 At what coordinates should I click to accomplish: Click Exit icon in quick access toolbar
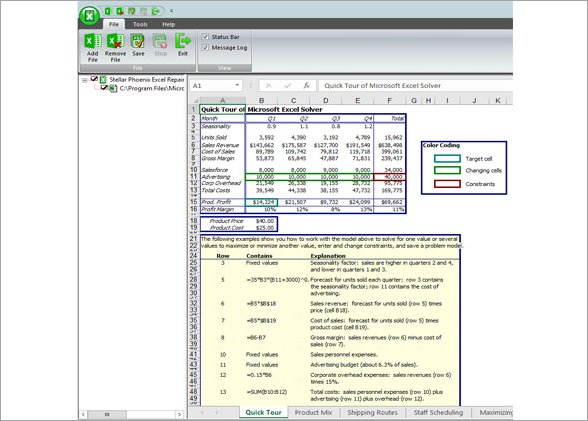tap(156, 11)
